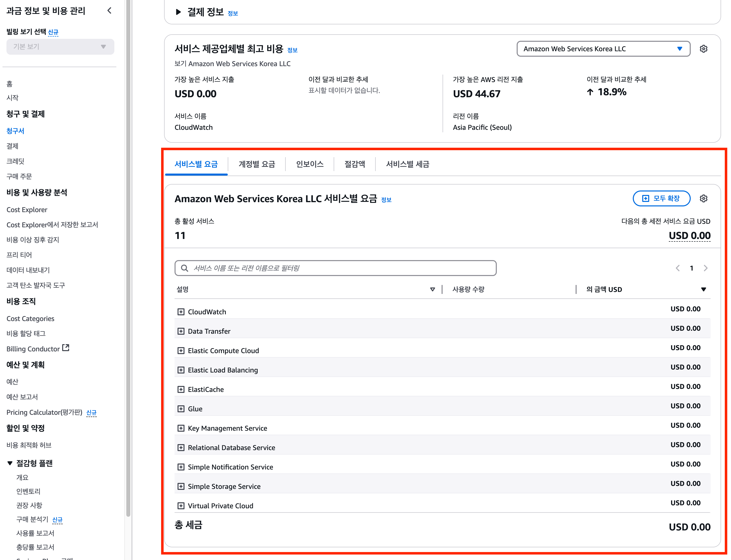Click 신규 link beside 빌링 보기 선택
Image resolution: width=731 pixels, height=560 pixels.
click(x=53, y=32)
